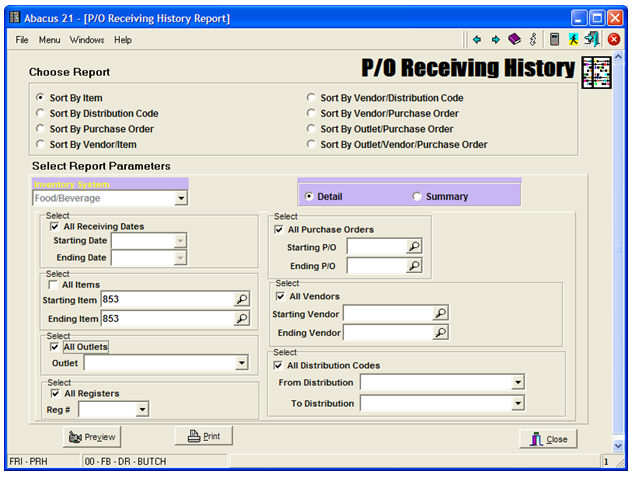Open lookup magnifier for Ending Vendor
The width and height of the screenshot is (633, 479).
click(440, 332)
